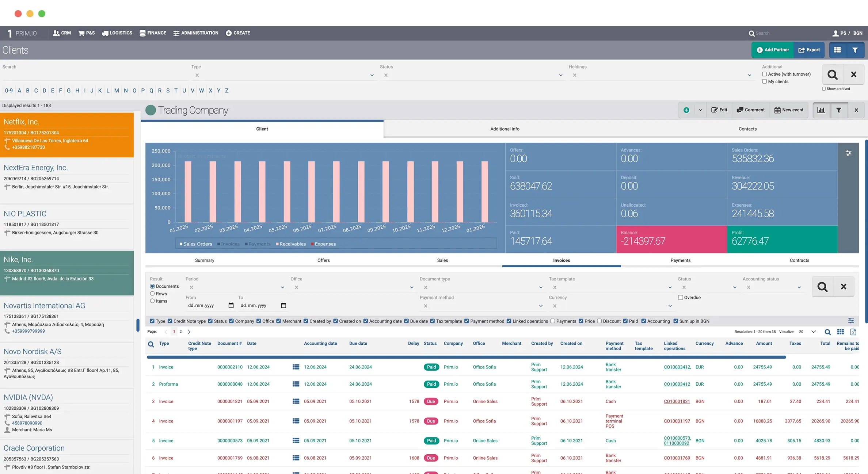Click the New event button
This screenshot has height=474, width=868.
(x=789, y=110)
